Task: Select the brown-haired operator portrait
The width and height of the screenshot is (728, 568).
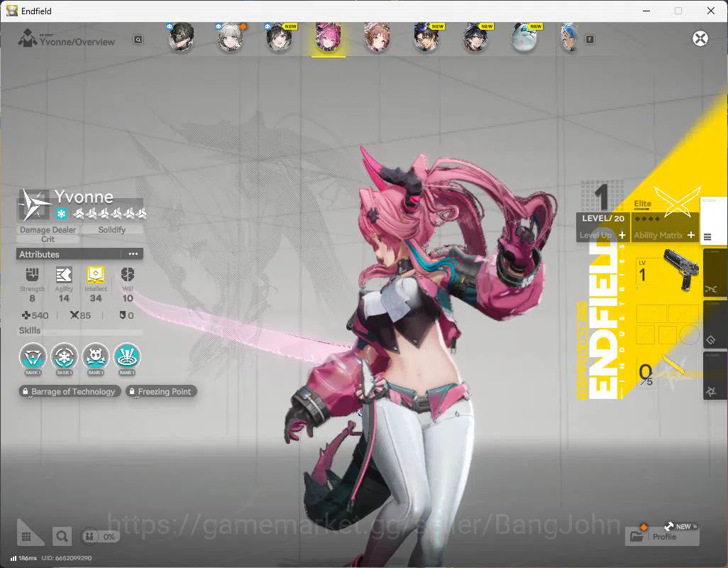Action: (377, 38)
